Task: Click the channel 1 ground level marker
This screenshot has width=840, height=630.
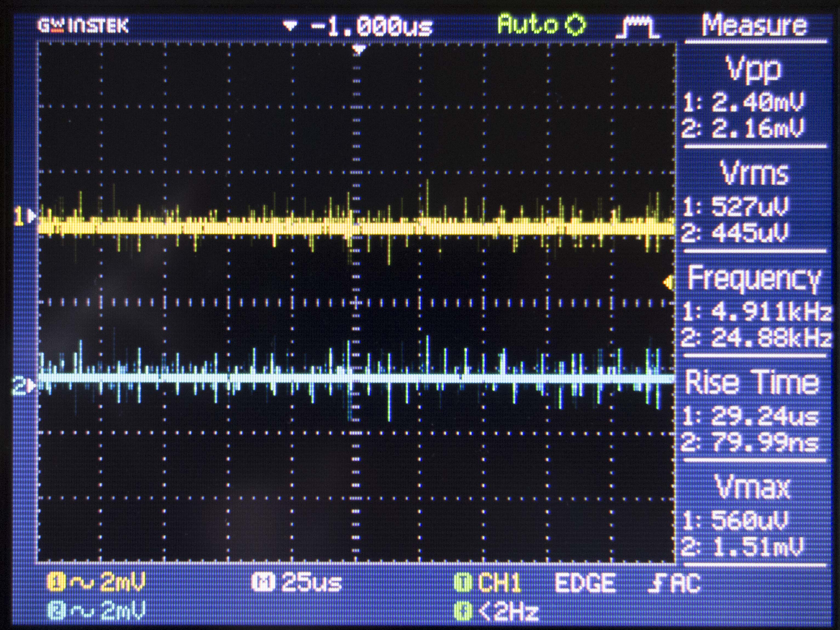Action: point(25,216)
